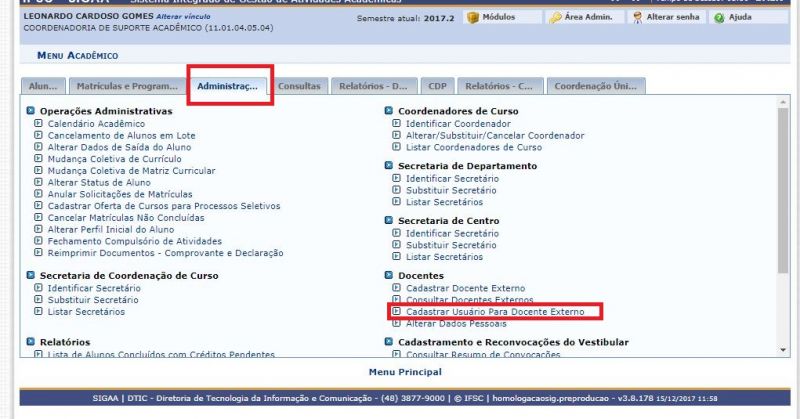This screenshot has height=419, width=800.
Task: Click the Área Admin. key icon
Action: [556, 18]
